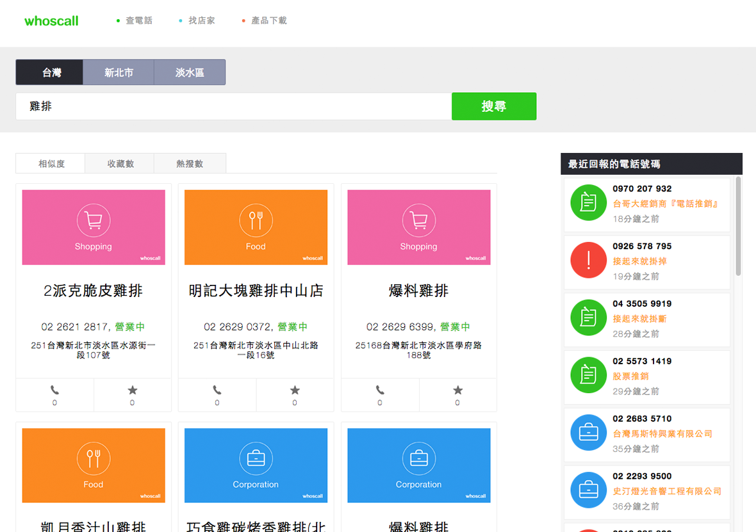The image size is (756, 532).
Task: Open the 凱月香汁山雞排 Food thumbnail
Action: [x=94, y=465]
